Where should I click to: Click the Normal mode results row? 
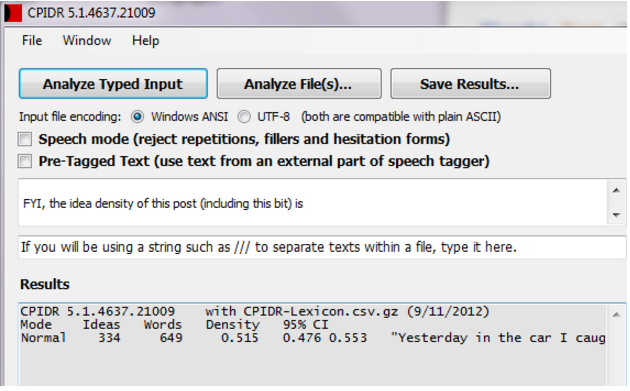[x=313, y=338]
